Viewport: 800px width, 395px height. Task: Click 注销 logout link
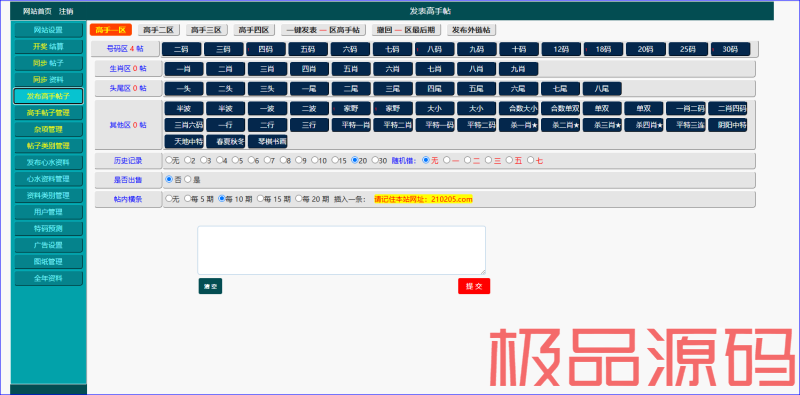click(x=66, y=11)
